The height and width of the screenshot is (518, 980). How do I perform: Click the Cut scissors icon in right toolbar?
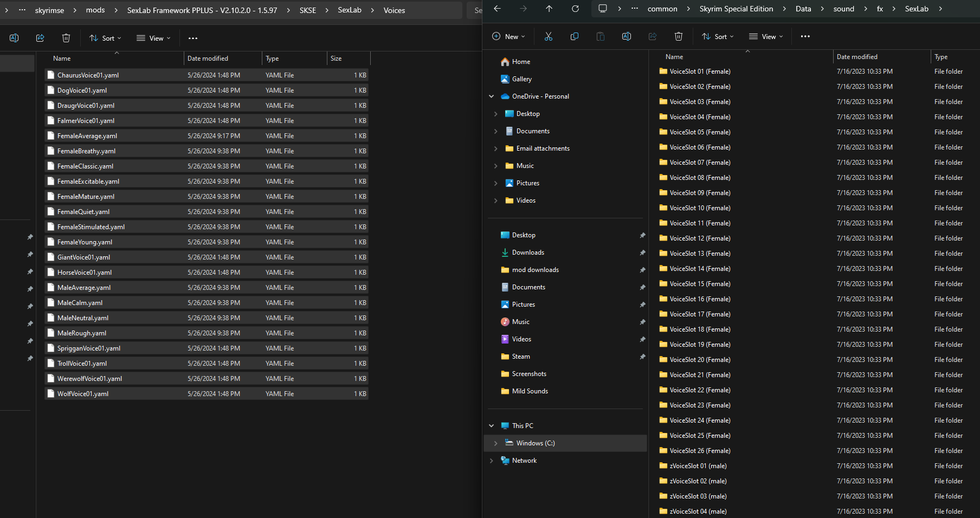click(548, 36)
